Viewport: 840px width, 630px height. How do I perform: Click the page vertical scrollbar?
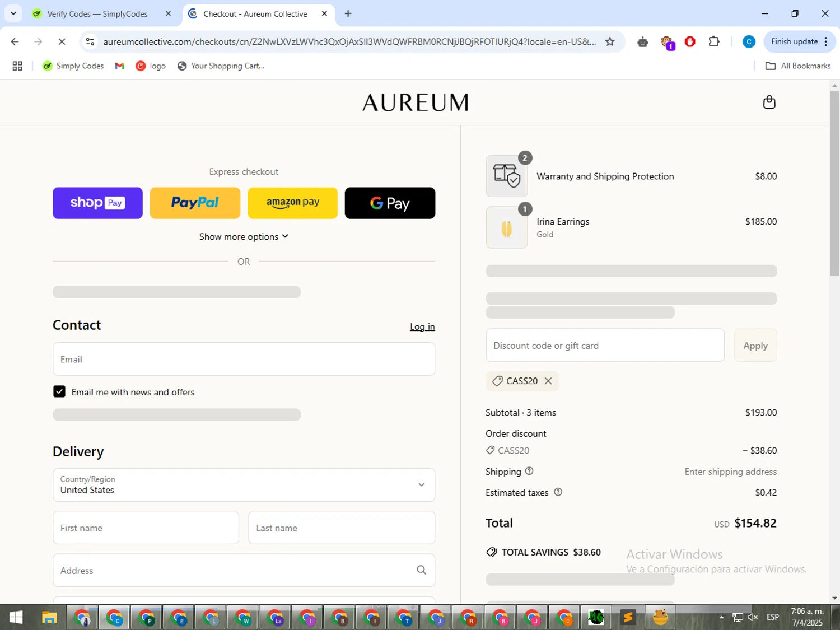(834, 183)
